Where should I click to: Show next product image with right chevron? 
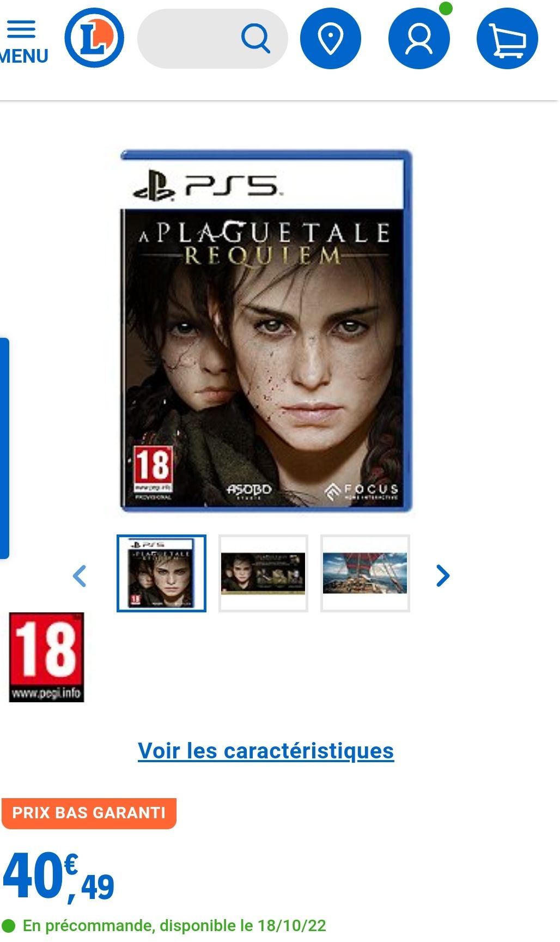443,575
